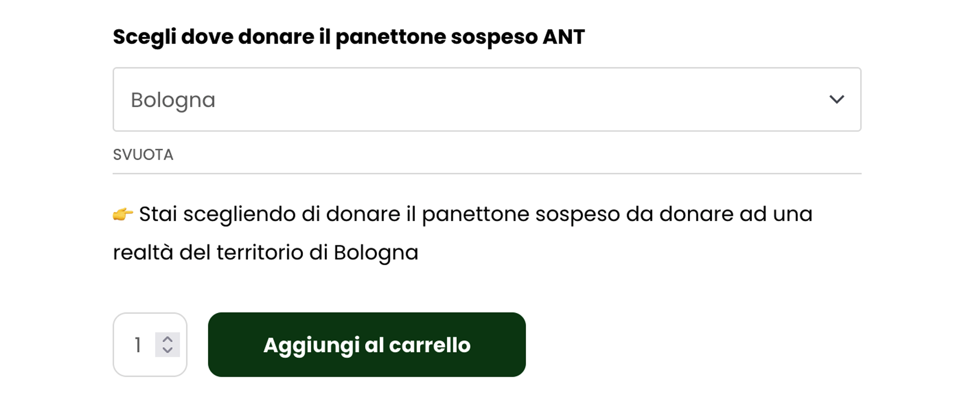Click the word "carrello" on the green button
Screen dimensions: 980x399
(x=430, y=345)
